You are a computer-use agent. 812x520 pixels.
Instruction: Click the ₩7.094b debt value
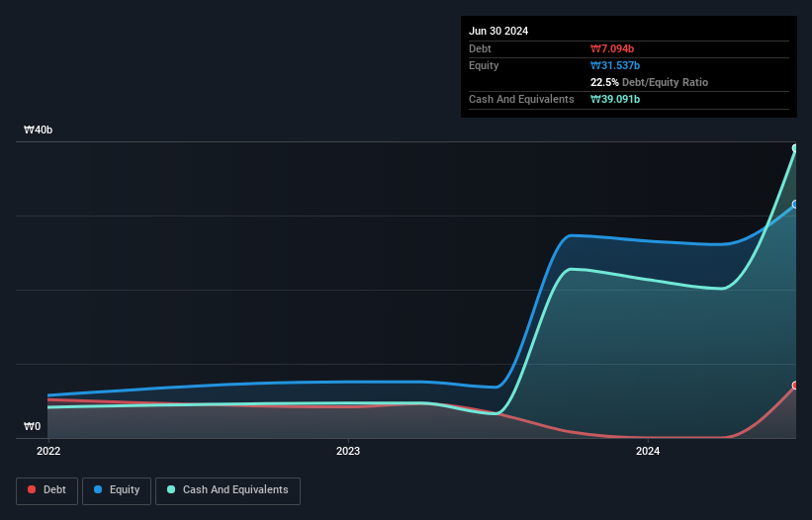612,48
